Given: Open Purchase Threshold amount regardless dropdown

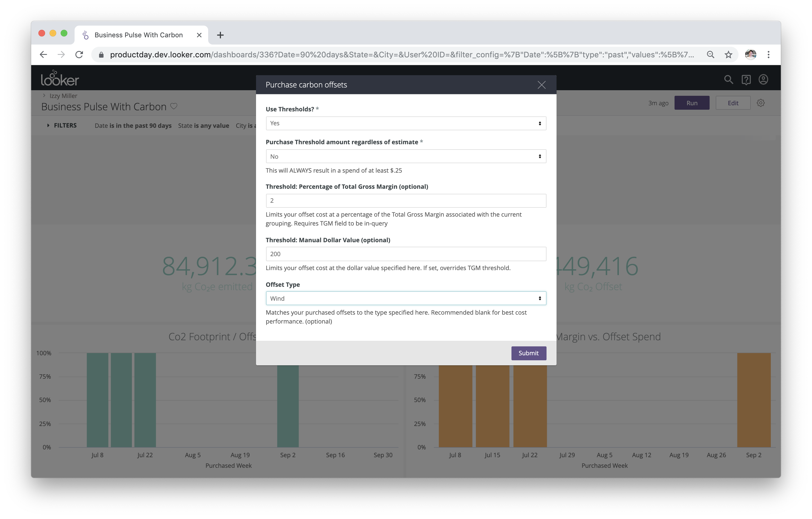Looking at the screenshot, I should coord(406,156).
